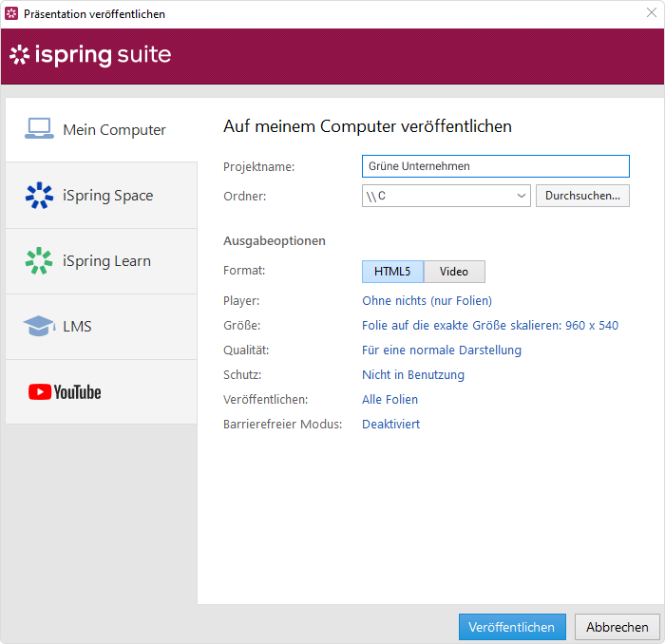Click the Mein Computer laptop icon
665x644 pixels.
tap(39, 128)
